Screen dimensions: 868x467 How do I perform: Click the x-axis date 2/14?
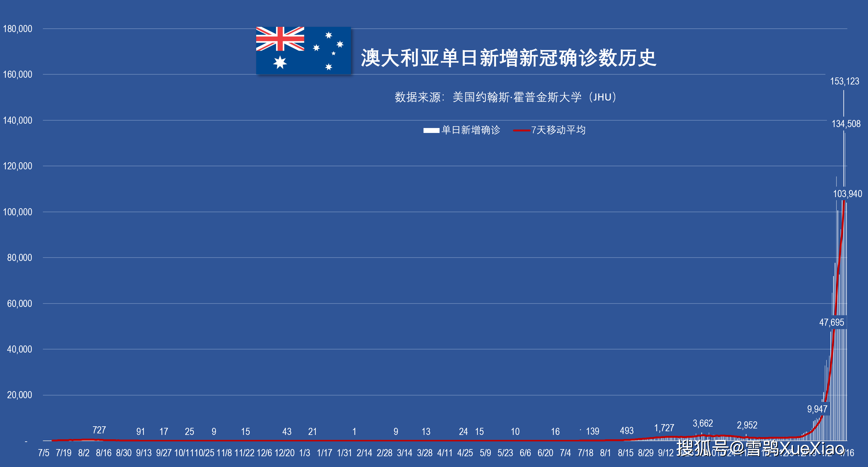point(365,453)
